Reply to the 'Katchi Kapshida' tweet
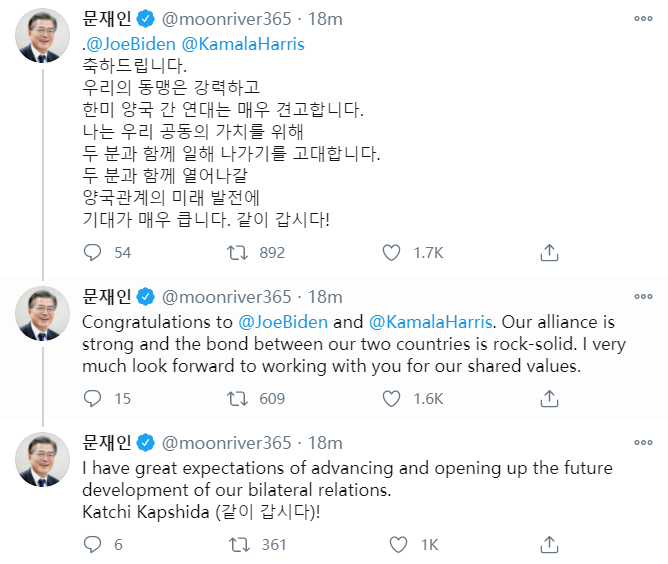Image resolution: width=668 pixels, height=564 pixels. click(x=92, y=544)
